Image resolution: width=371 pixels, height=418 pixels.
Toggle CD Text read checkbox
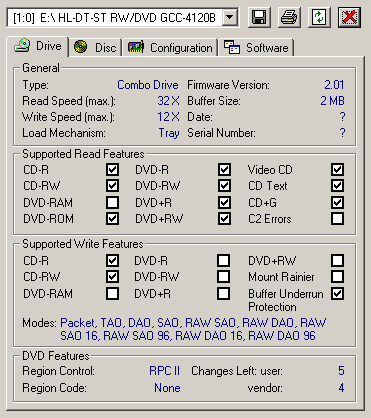click(337, 185)
